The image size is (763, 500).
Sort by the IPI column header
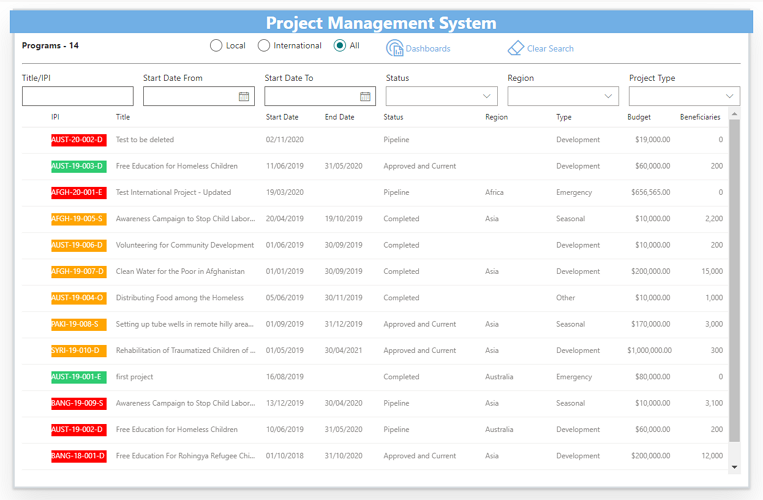click(x=55, y=117)
